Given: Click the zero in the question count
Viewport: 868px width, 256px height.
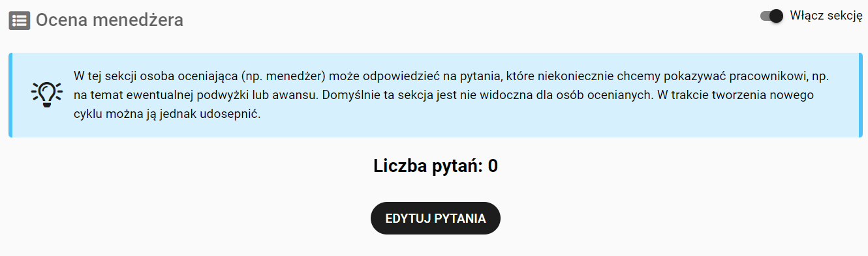Looking at the screenshot, I should [493, 166].
